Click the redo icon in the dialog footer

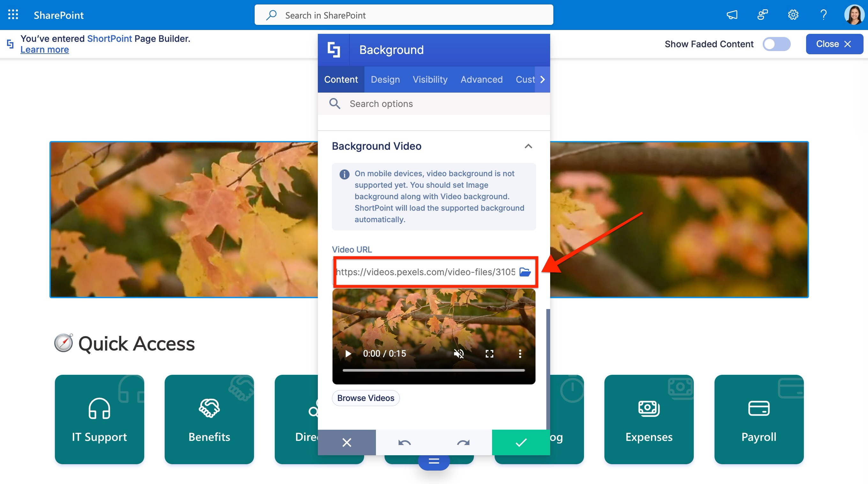463,442
